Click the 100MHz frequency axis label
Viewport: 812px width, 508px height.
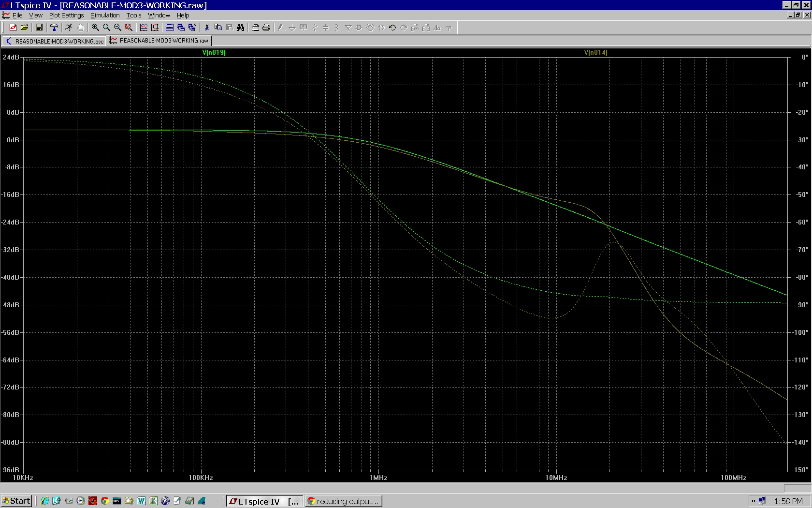[733, 478]
